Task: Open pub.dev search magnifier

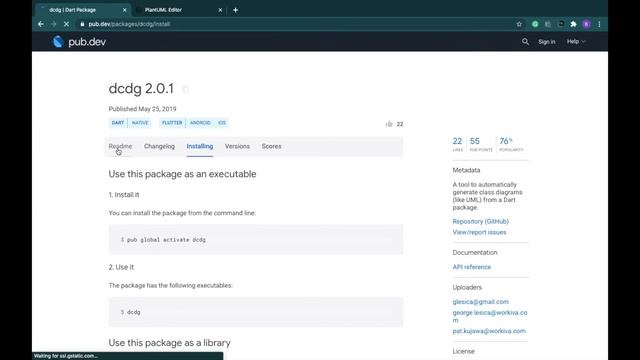Action: pyautogui.click(x=525, y=42)
